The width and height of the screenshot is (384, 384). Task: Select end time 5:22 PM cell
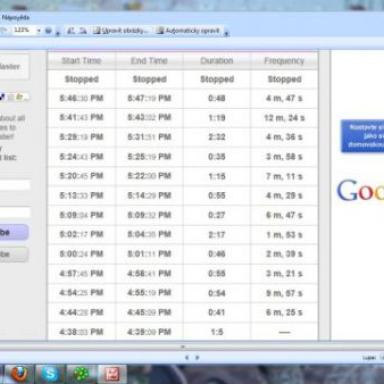click(x=149, y=176)
